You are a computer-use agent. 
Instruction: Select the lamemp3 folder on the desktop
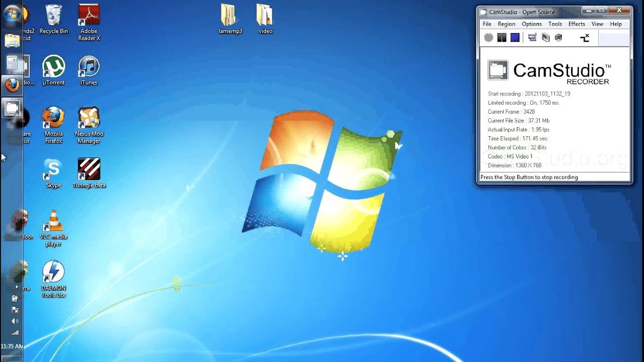tap(230, 19)
